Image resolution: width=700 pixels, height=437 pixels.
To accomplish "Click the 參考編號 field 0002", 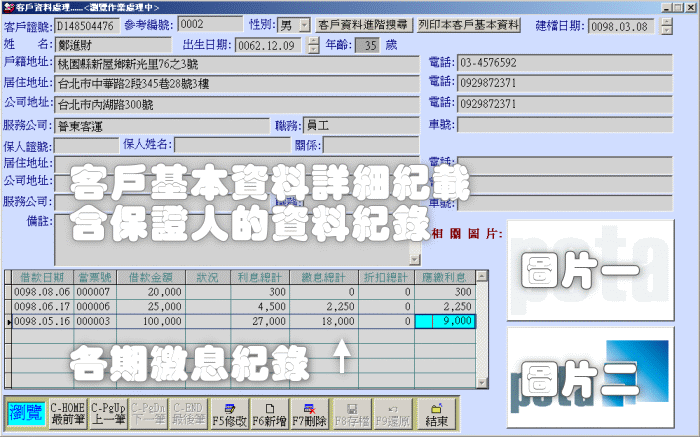I will [x=210, y=25].
